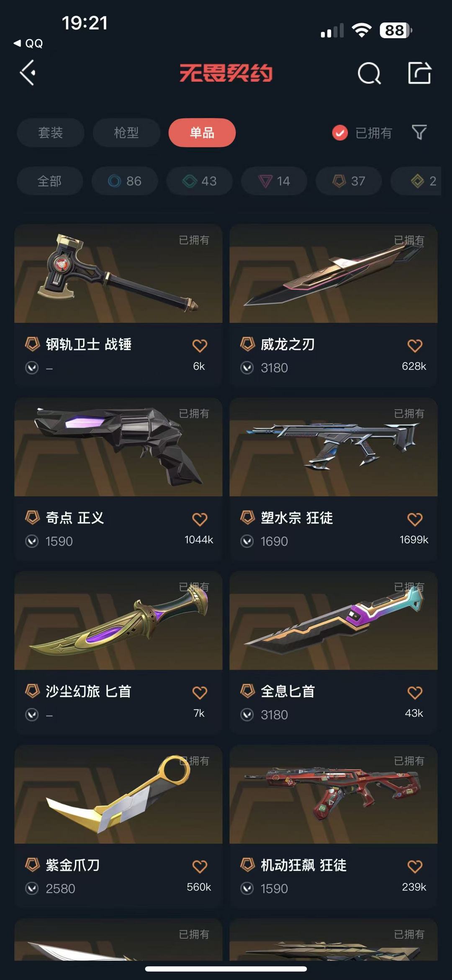The width and height of the screenshot is (452, 980).
Task: Tap the share icon at top right
Action: pos(419,73)
